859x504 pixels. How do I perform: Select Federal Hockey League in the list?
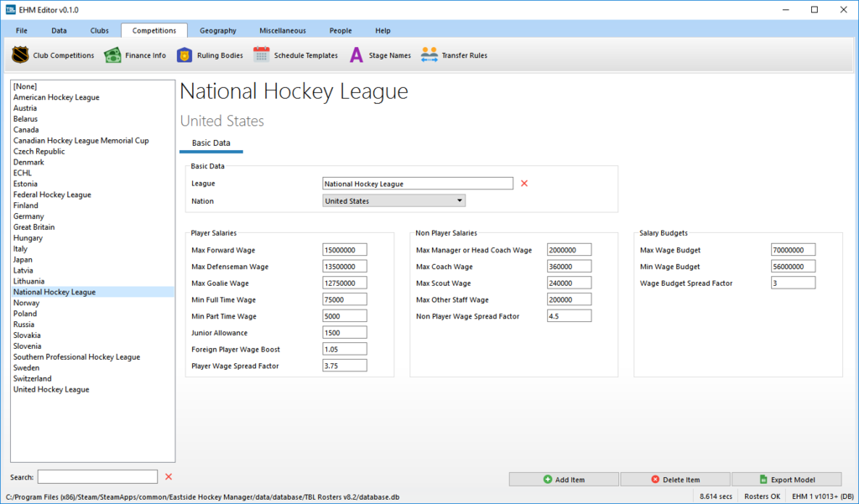[x=92, y=195]
